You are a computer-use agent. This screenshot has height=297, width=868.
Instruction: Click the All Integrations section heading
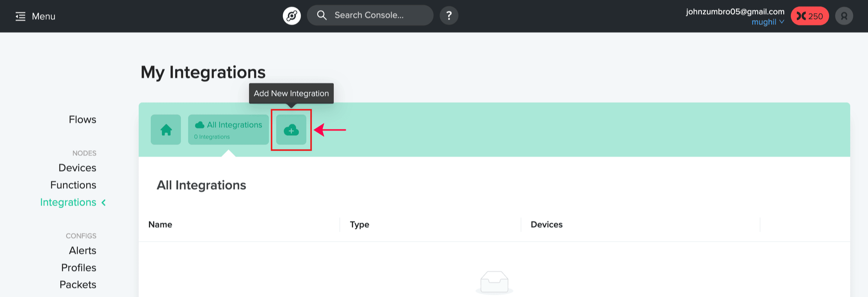click(x=201, y=185)
